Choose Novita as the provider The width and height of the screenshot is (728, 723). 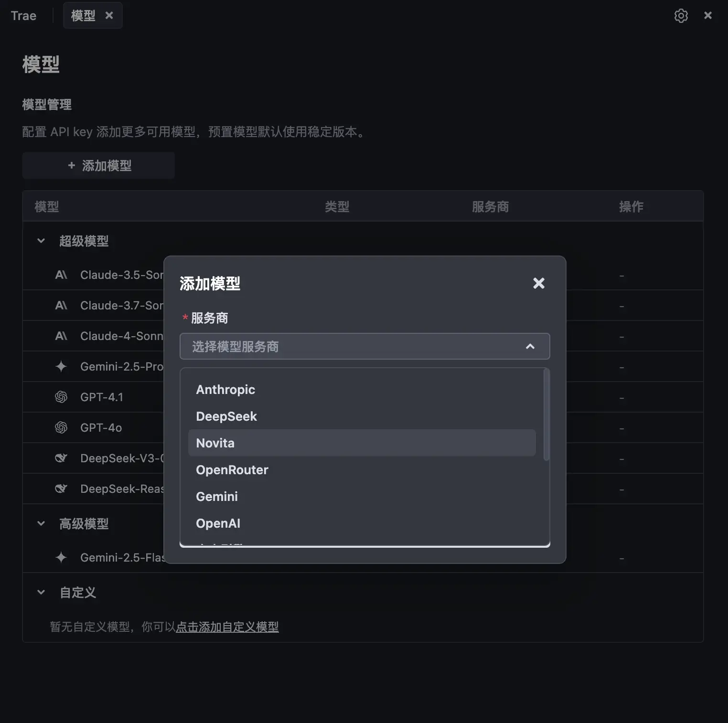(215, 443)
